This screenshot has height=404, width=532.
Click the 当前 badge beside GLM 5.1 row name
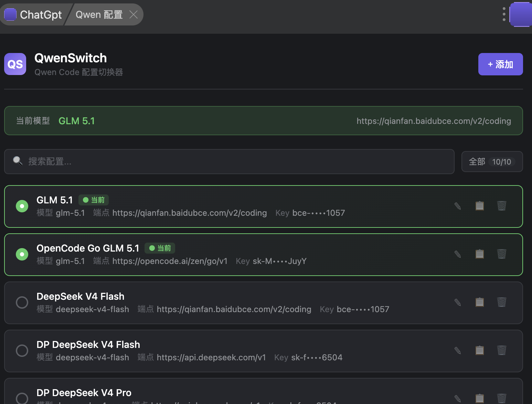pos(94,200)
